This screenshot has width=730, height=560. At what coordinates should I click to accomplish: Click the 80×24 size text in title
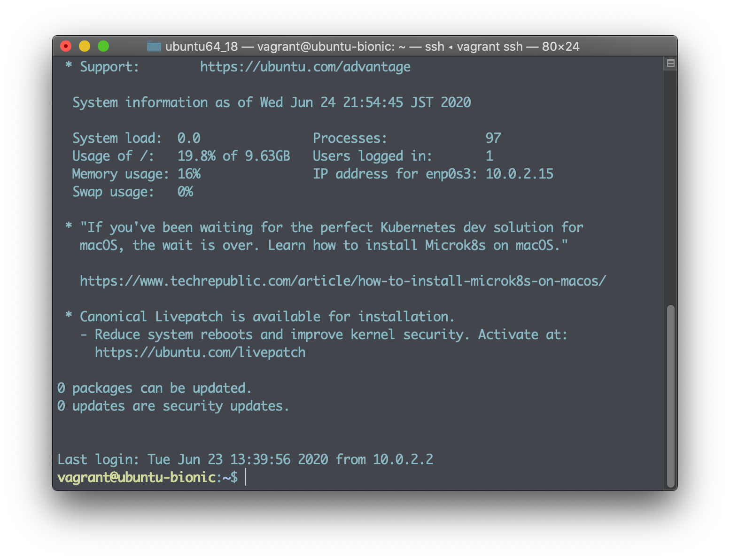pyautogui.click(x=561, y=47)
